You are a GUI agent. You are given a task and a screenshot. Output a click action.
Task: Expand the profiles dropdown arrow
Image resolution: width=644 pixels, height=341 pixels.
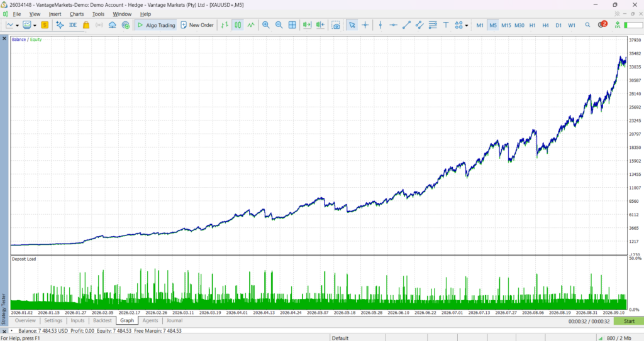(x=35, y=26)
